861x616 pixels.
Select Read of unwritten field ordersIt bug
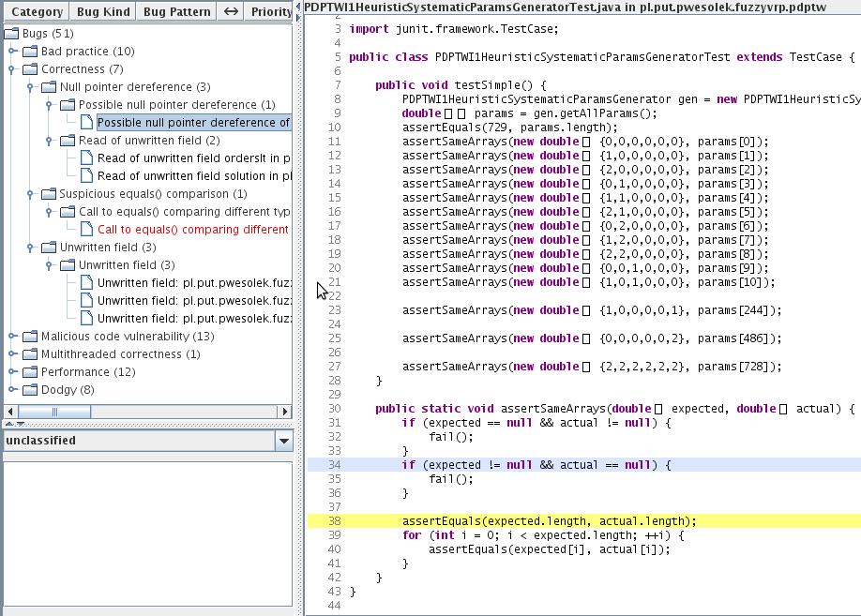point(194,158)
